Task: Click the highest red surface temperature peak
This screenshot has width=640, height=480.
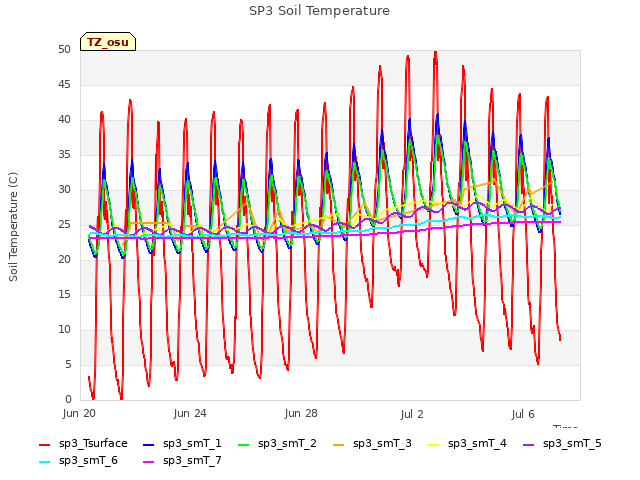Action: coord(436,53)
